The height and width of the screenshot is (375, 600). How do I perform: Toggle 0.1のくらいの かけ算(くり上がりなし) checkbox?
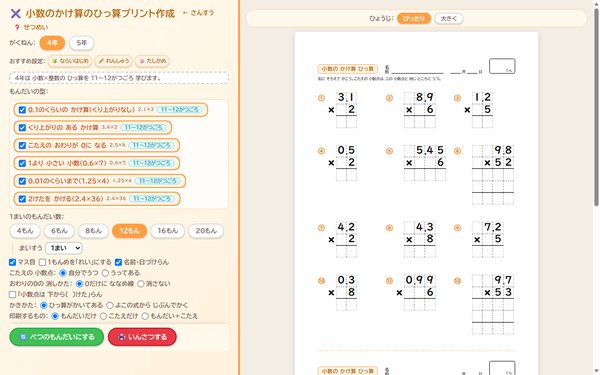(22, 110)
